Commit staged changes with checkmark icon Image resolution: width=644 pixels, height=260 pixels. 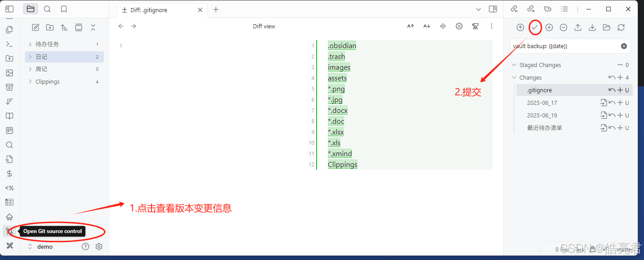(x=535, y=27)
